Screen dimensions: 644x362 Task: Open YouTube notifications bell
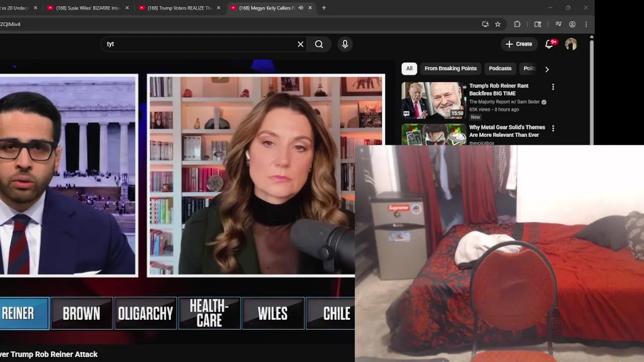pyautogui.click(x=549, y=44)
